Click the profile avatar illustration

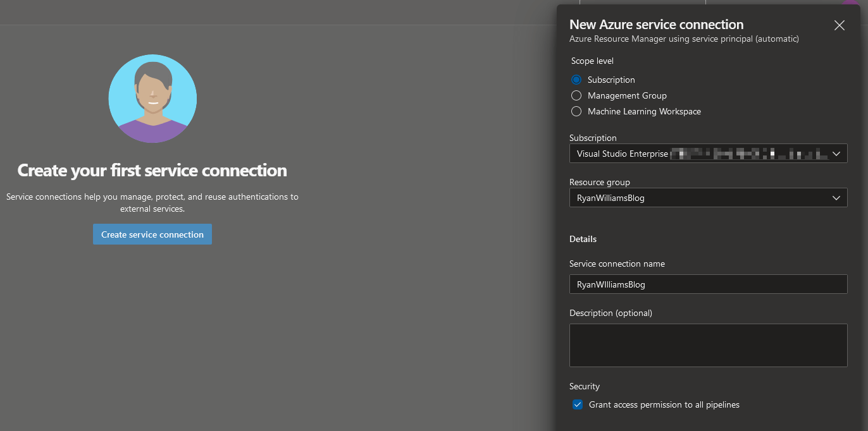(x=152, y=99)
